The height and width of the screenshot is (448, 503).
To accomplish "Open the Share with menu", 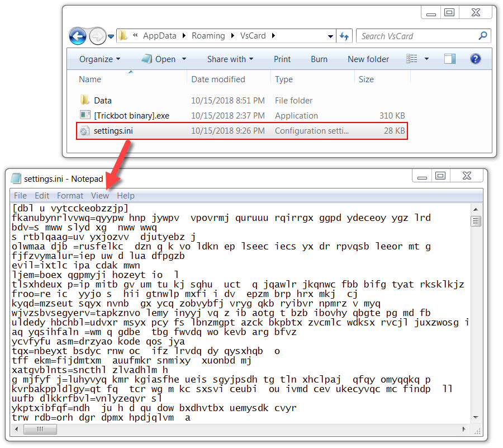I will [230, 59].
